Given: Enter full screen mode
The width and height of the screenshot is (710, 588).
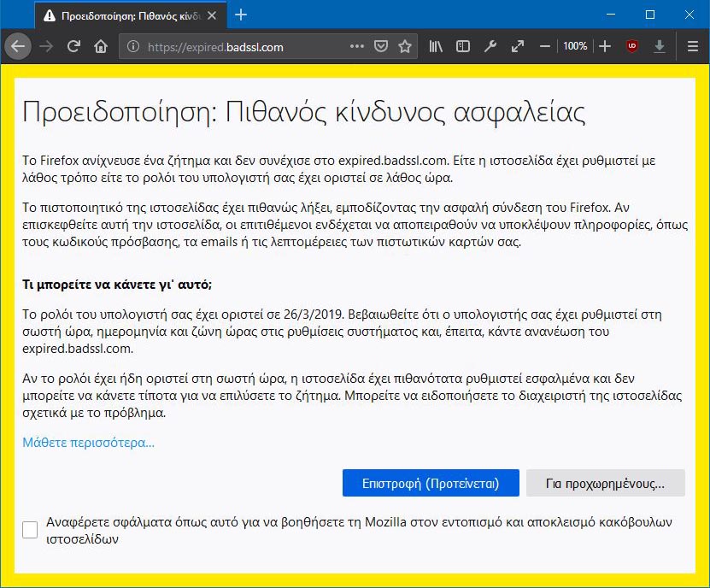Looking at the screenshot, I should click(x=518, y=46).
